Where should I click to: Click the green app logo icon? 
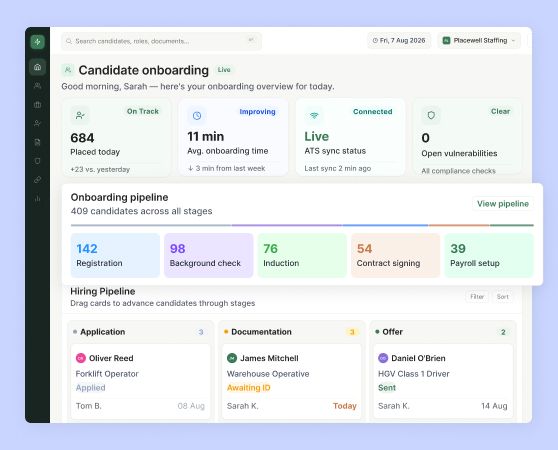(37, 42)
